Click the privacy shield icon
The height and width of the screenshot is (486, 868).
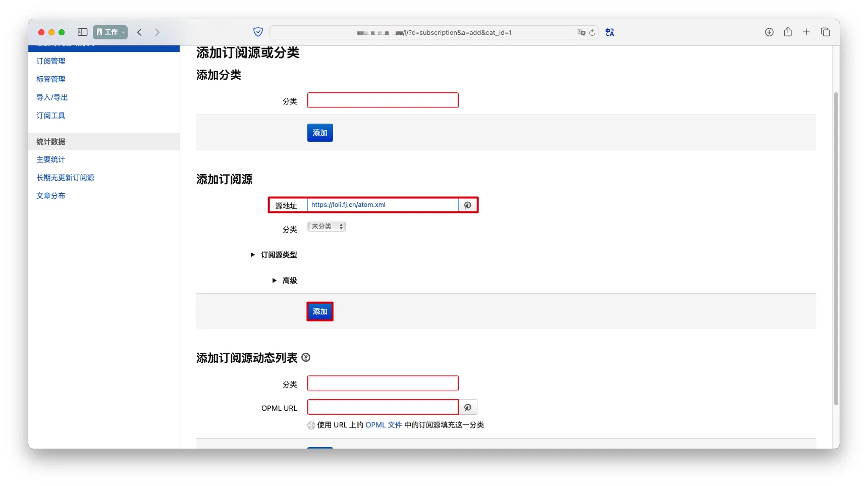click(x=258, y=32)
